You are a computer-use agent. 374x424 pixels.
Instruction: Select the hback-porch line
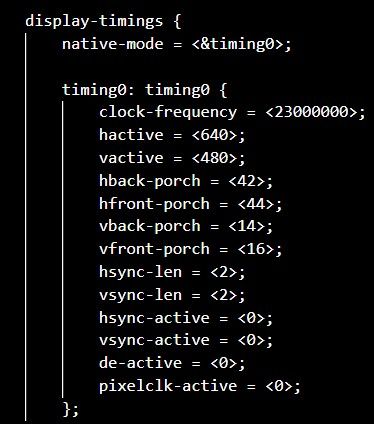186,181
